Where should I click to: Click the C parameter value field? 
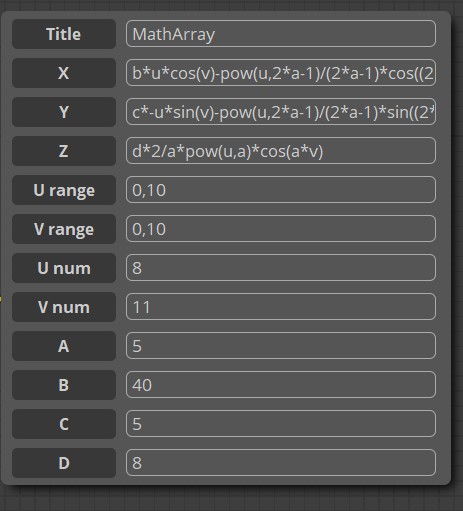click(x=281, y=424)
